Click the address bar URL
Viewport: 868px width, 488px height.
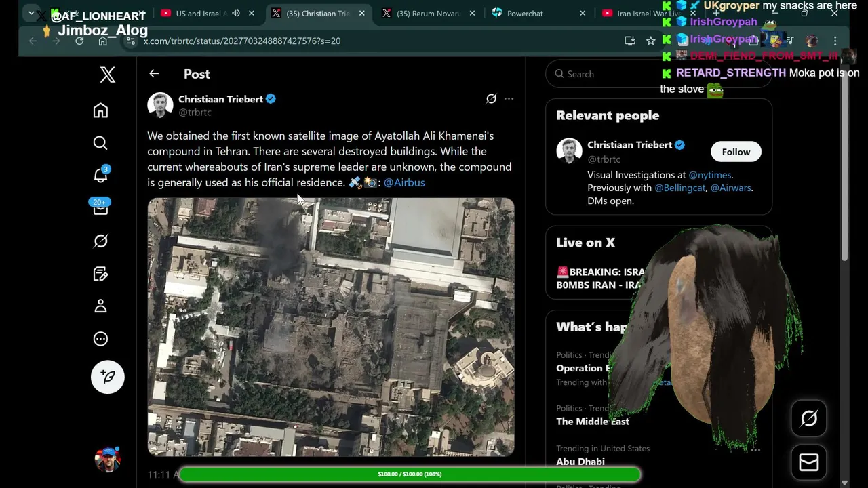[242, 41]
